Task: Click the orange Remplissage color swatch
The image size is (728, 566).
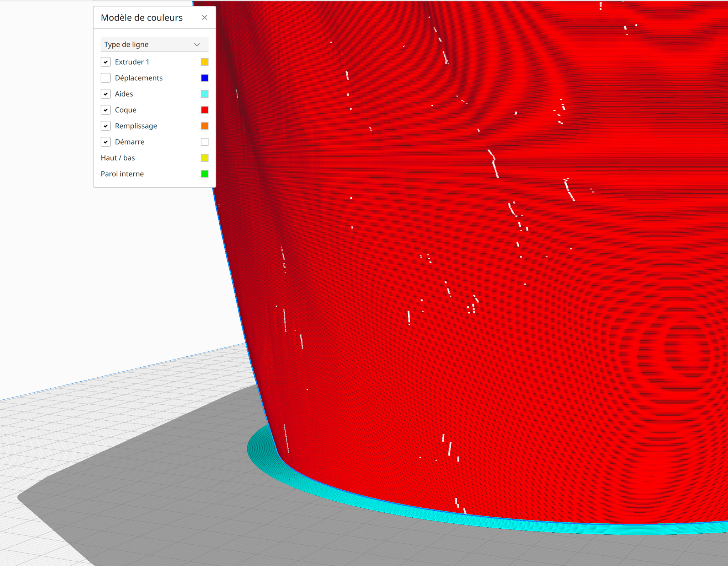Action: tap(204, 126)
